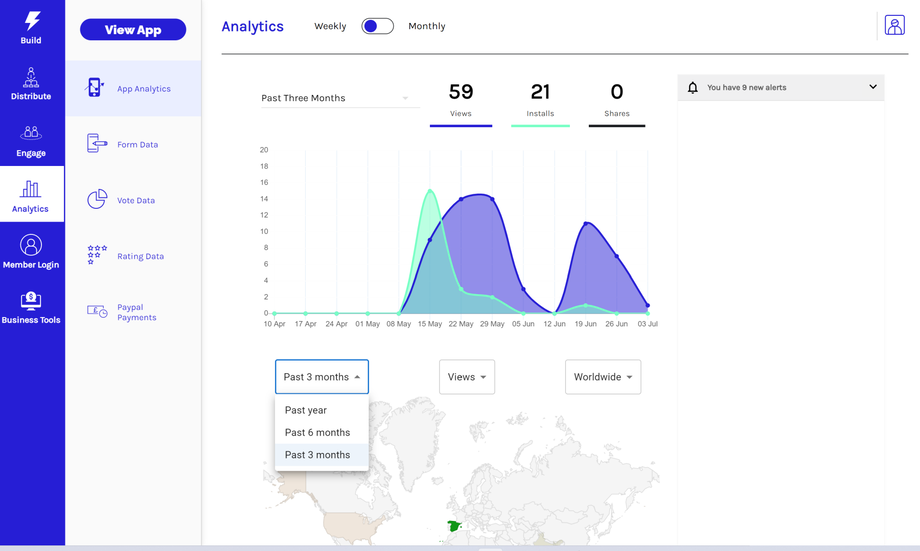The image size is (920, 551).
Task: Open the Distribute sidebar icon
Action: coord(31,77)
